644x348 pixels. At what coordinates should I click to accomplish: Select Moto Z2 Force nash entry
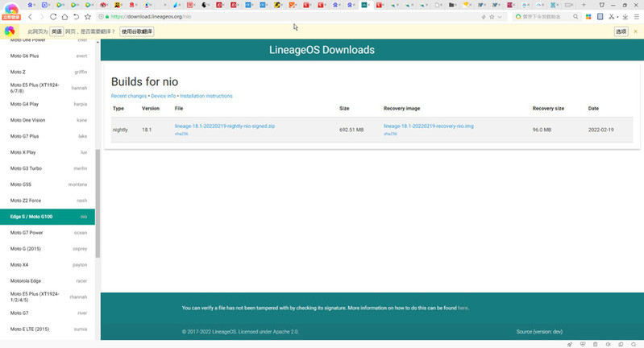pyautogui.click(x=48, y=201)
